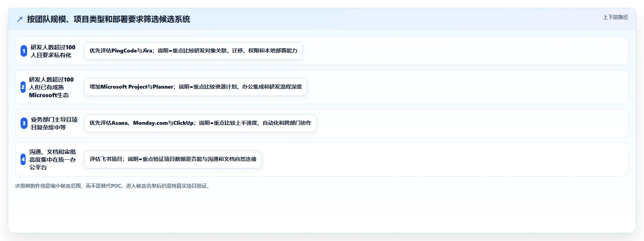644x241 pixels.
Task: Click the heading 按团队规模、项目类型和部署要求筛选候选系统
Action: (109, 19)
